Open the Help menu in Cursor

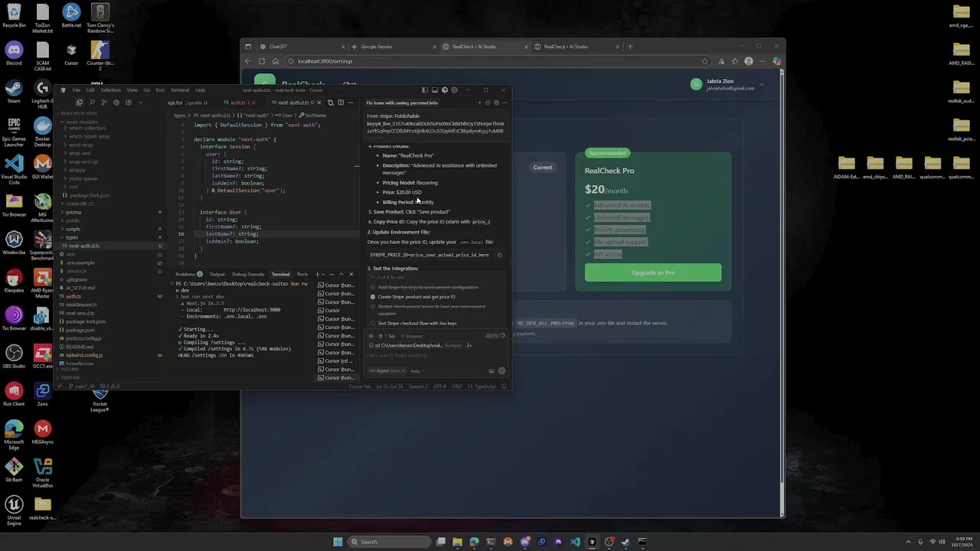pos(201,90)
